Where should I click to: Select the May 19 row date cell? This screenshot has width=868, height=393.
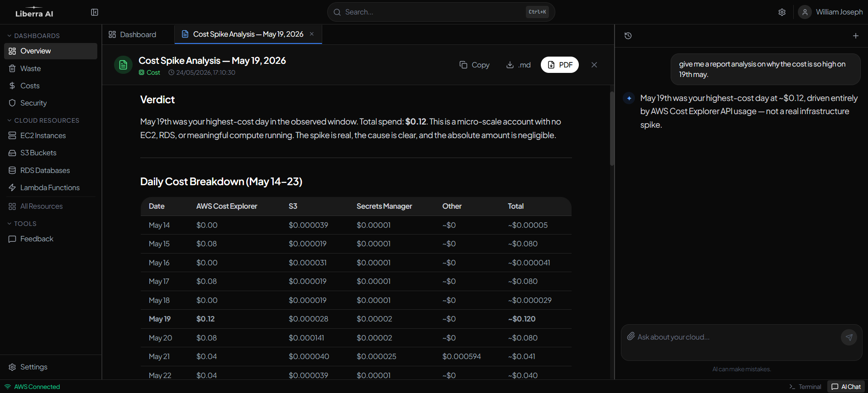(x=160, y=319)
